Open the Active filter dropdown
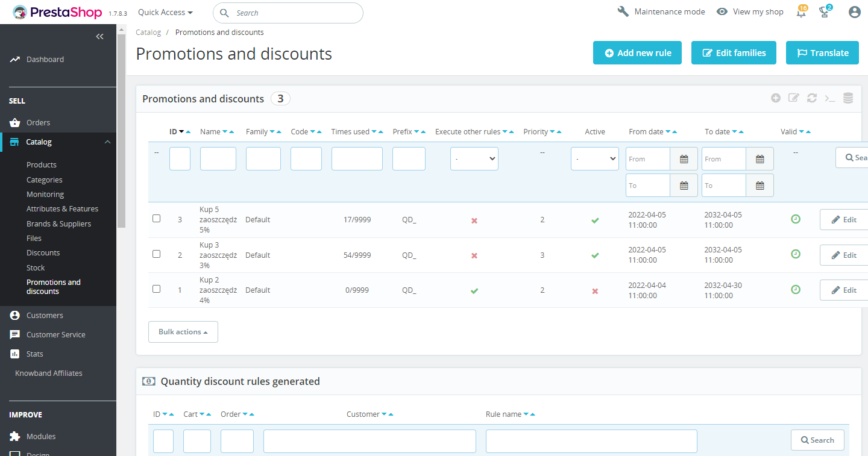Image resolution: width=868 pixels, height=456 pixels. click(595, 159)
